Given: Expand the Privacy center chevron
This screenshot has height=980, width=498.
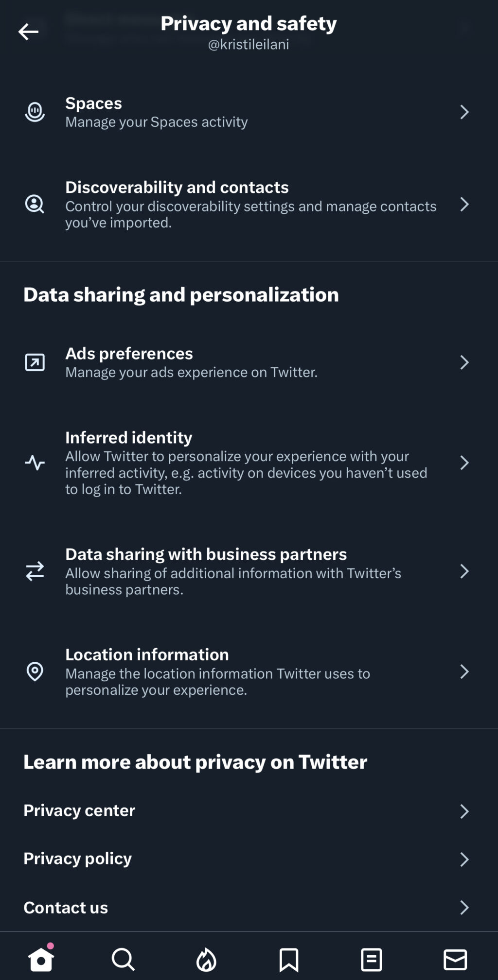Looking at the screenshot, I should pos(465,810).
